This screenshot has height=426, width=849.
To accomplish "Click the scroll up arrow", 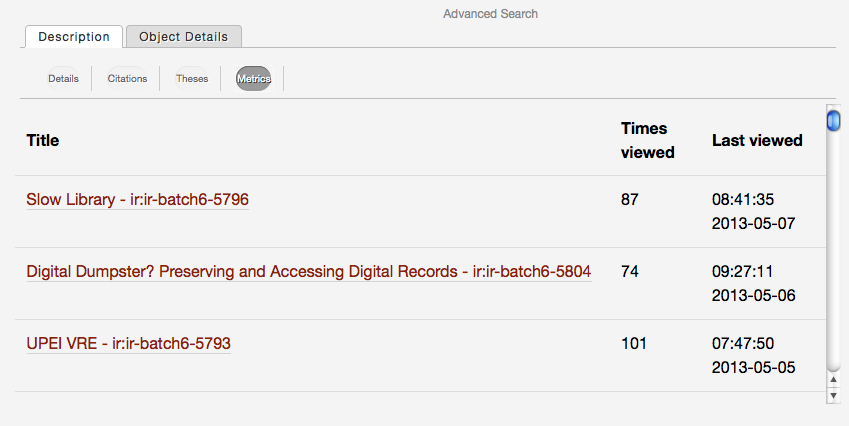I will pos(833,380).
